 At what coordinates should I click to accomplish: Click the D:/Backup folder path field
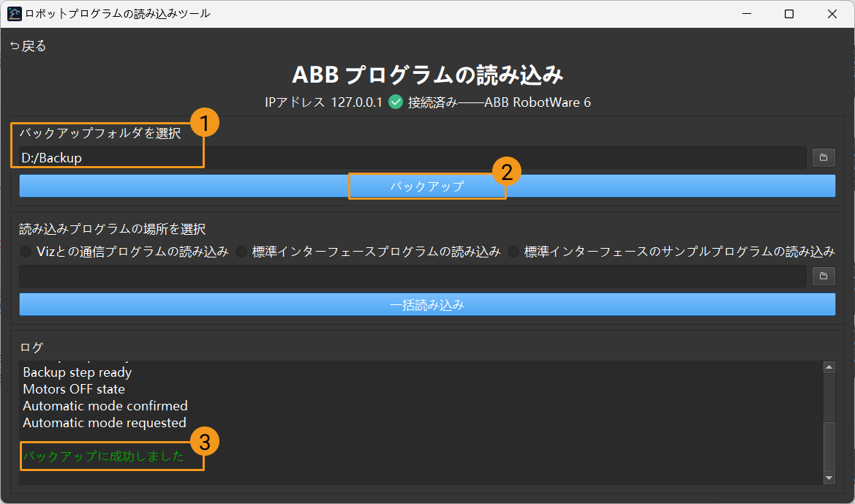tap(413, 157)
